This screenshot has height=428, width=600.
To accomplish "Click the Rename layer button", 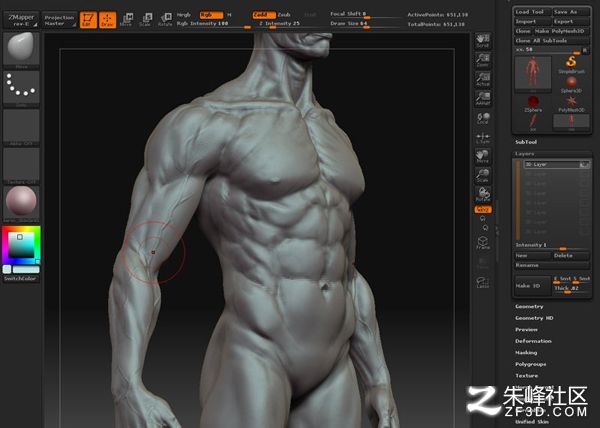I will click(551, 265).
